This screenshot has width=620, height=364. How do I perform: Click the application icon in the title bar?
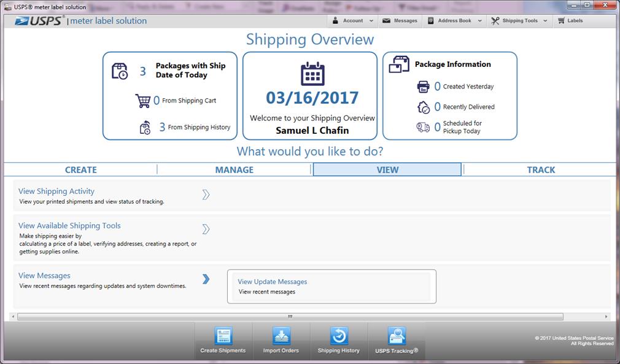click(x=7, y=7)
